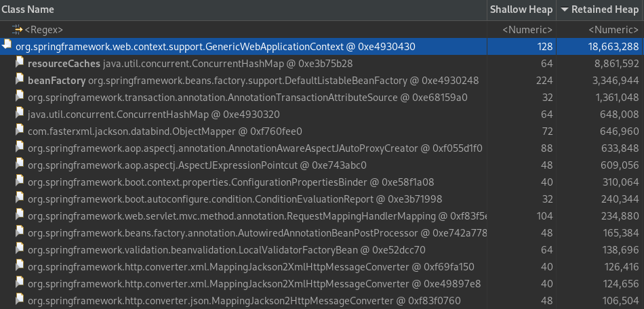The width and height of the screenshot is (644, 309).
Task: Click the icon beside ConditionEvaluationReport
Action: (19, 198)
